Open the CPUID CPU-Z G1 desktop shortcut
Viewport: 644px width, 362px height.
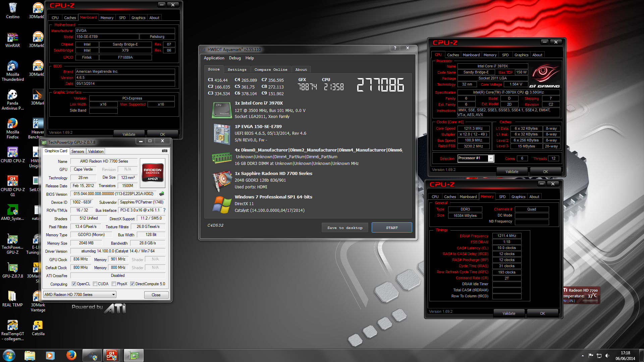[x=13, y=186]
